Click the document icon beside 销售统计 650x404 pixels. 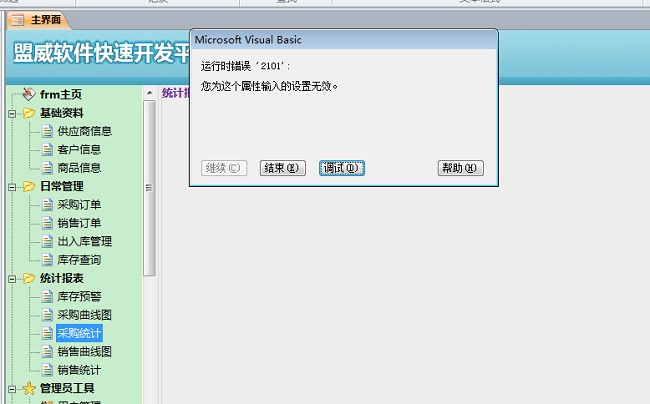pyautogui.click(x=47, y=370)
